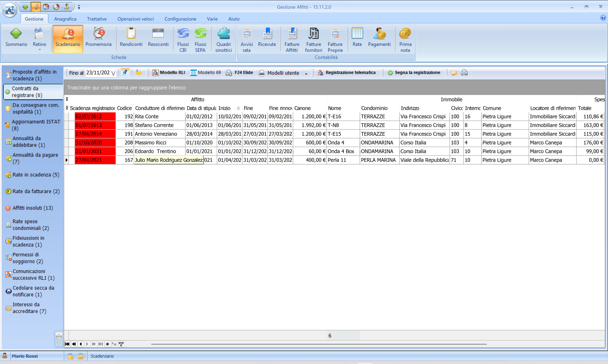The height and width of the screenshot is (364, 608).
Task: Expand the quick access toolbar customization arrow
Action: tap(79, 7)
